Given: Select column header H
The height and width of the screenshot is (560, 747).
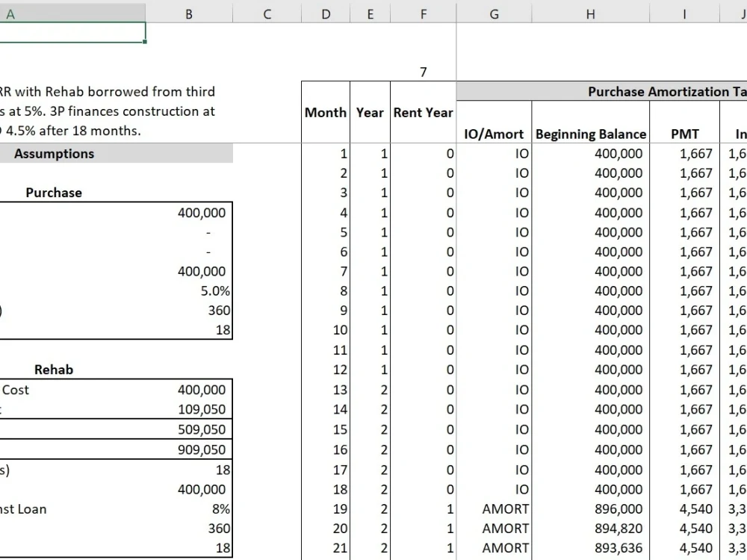Looking at the screenshot, I should (x=589, y=13).
